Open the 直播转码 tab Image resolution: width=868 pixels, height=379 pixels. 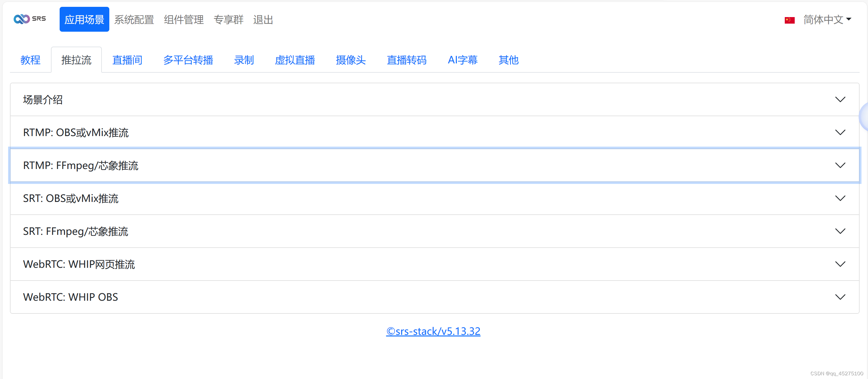(x=407, y=60)
